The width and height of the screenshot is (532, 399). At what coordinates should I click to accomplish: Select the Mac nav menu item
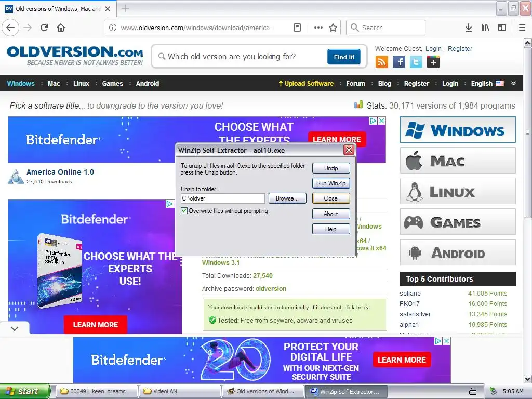(54, 84)
